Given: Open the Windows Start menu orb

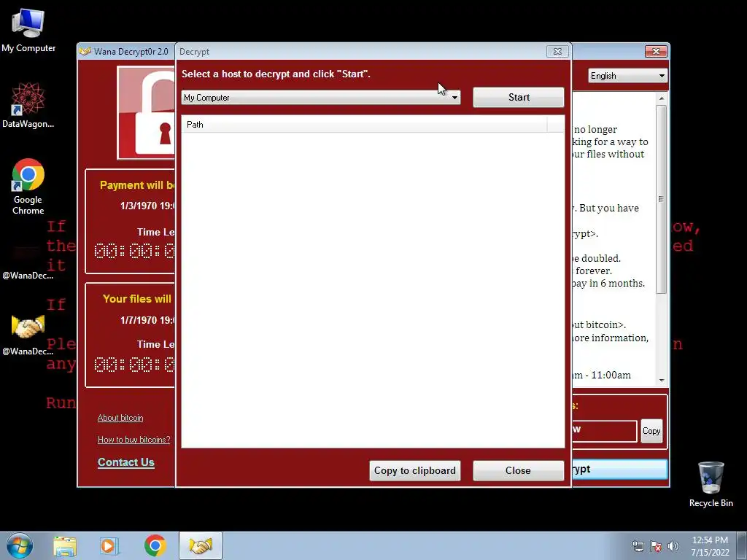Looking at the screenshot, I should (20, 545).
